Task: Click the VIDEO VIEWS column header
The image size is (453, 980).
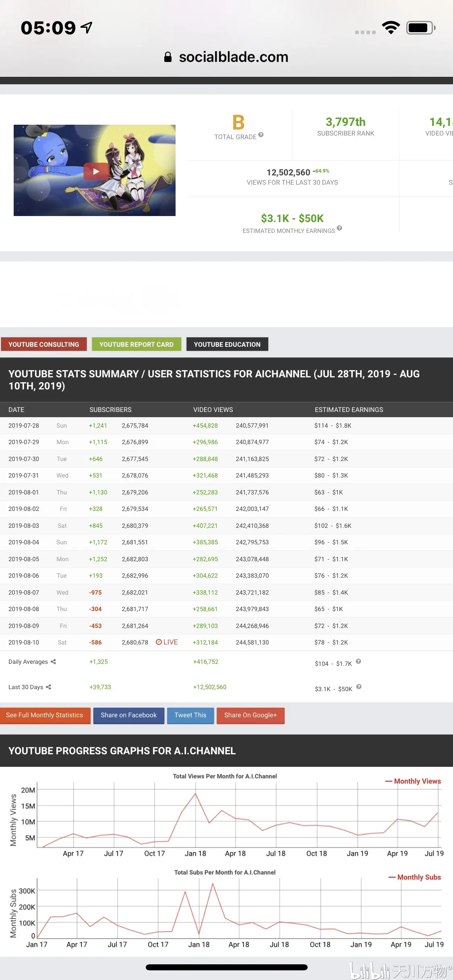Action: [213, 410]
